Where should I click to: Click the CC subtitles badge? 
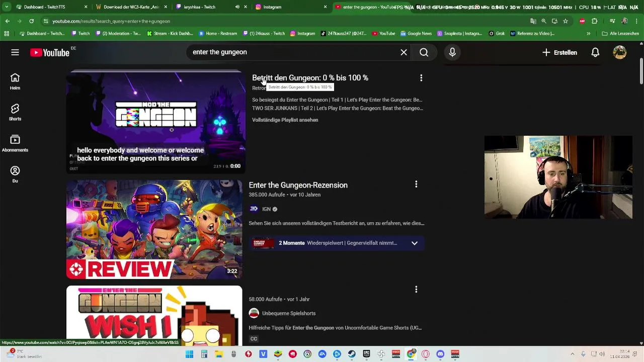click(x=254, y=339)
